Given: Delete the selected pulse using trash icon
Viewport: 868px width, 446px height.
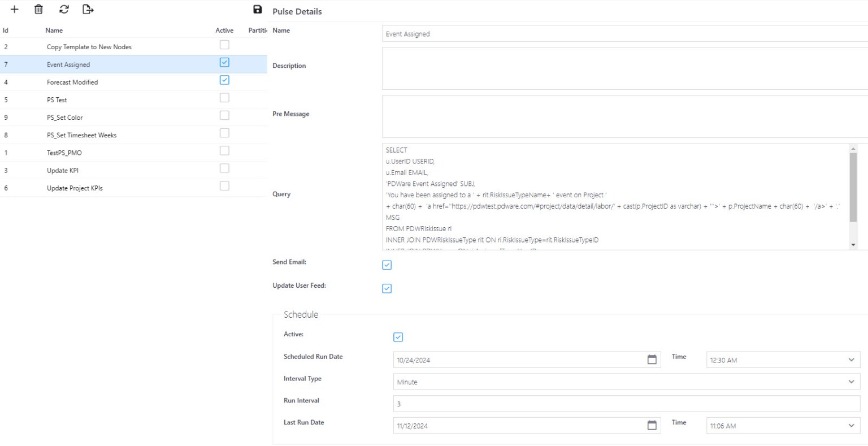Looking at the screenshot, I should [x=38, y=9].
